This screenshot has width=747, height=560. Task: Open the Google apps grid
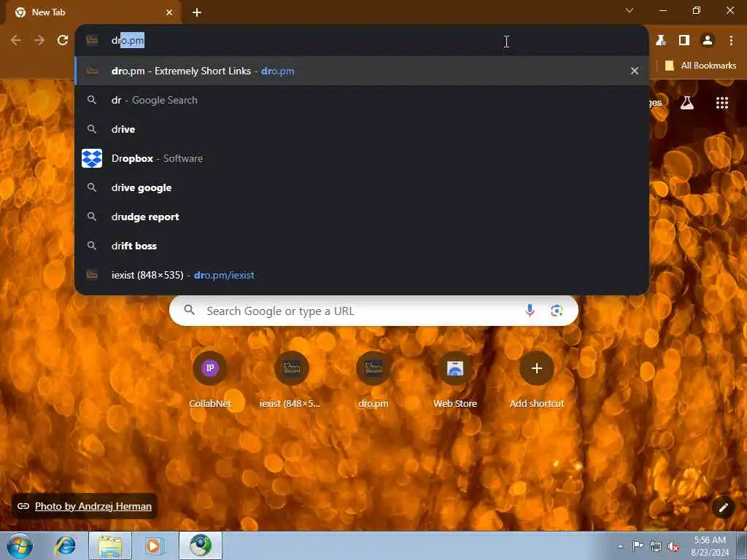722,103
